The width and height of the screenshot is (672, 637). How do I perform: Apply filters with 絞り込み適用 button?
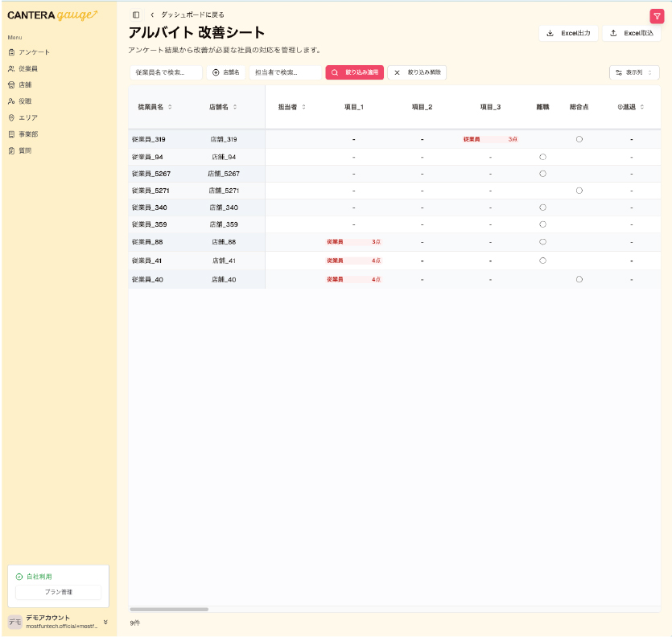(354, 72)
